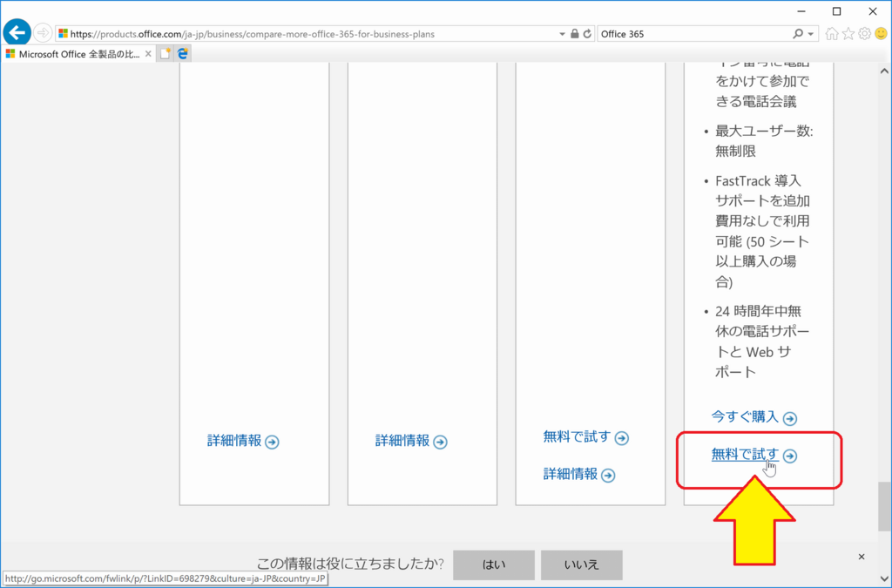The width and height of the screenshot is (892, 588).
Task: Click arrow icon beside third column 無料で試す
Action: 622,438
